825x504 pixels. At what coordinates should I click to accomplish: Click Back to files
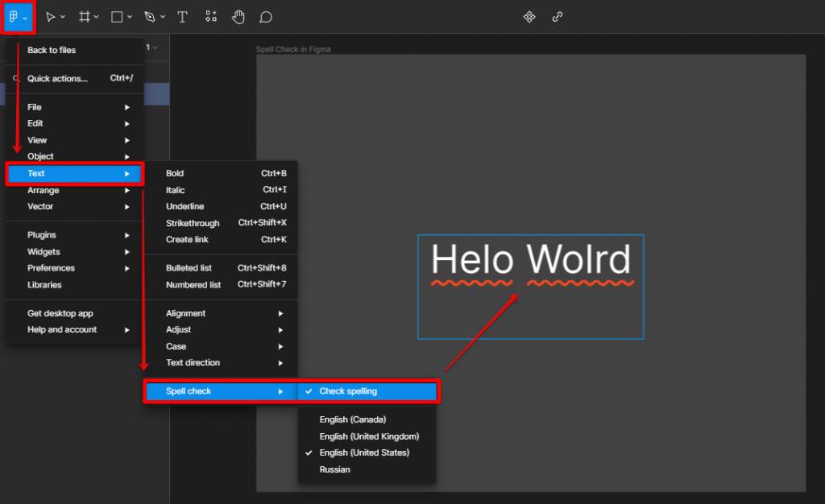pos(50,50)
